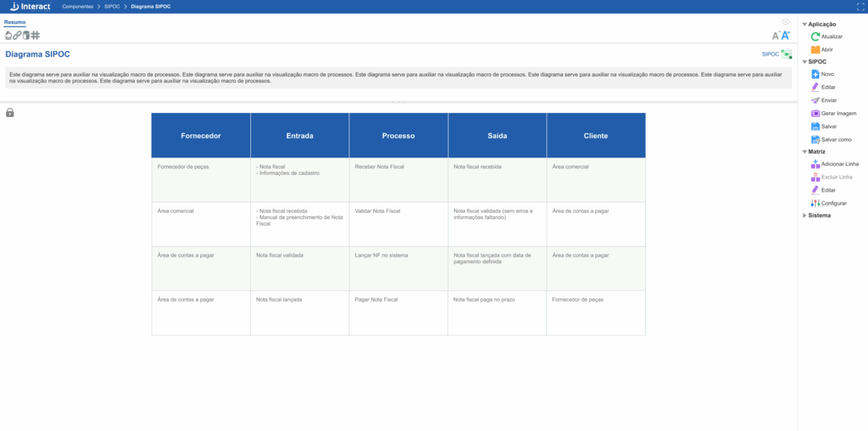This screenshot has width=868, height=431.
Task: Click the Adicionar Linha label
Action: tap(840, 164)
